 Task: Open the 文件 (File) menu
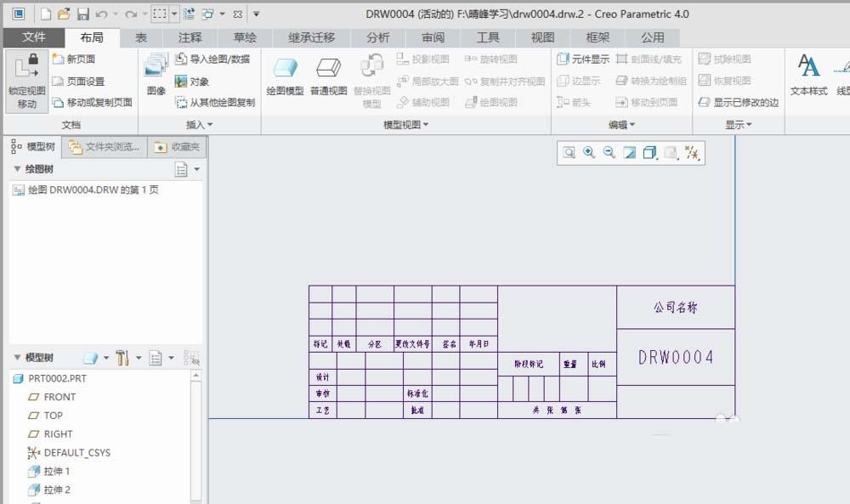pyautogui.click(x=34, y=37)
